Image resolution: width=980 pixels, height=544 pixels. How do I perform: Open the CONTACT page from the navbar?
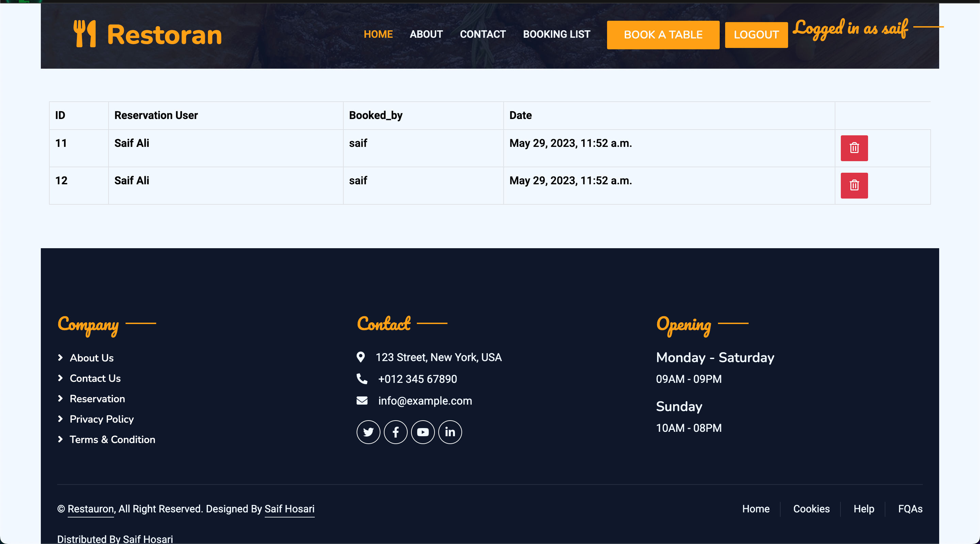coord(483,34)
